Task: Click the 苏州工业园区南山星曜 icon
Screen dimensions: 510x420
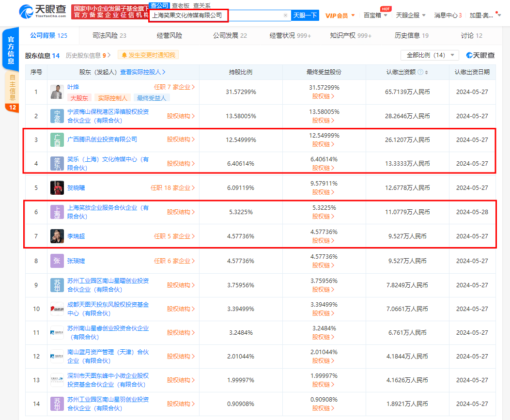Action: pyautogui.click(x=57, y=285)
